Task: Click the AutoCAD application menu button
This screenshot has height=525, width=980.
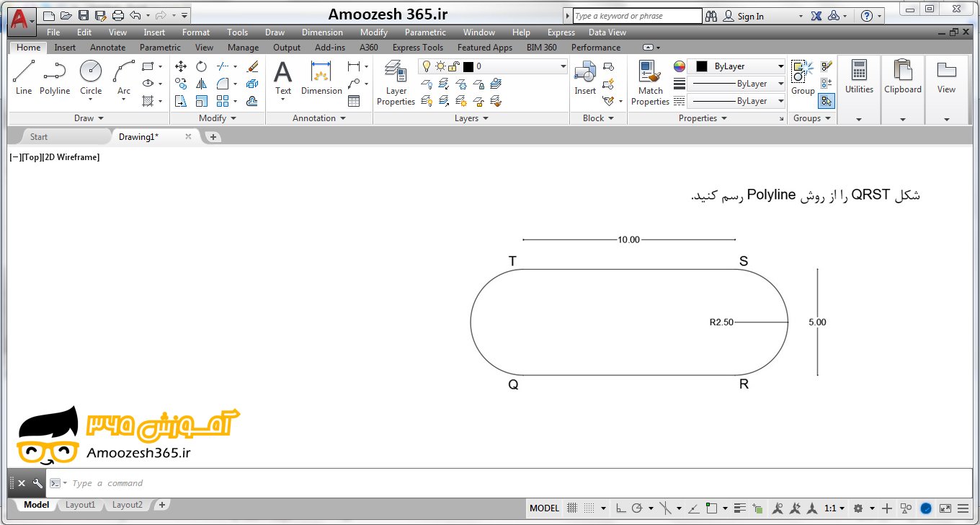Action: pyautogui.click(x=22, y=21)
